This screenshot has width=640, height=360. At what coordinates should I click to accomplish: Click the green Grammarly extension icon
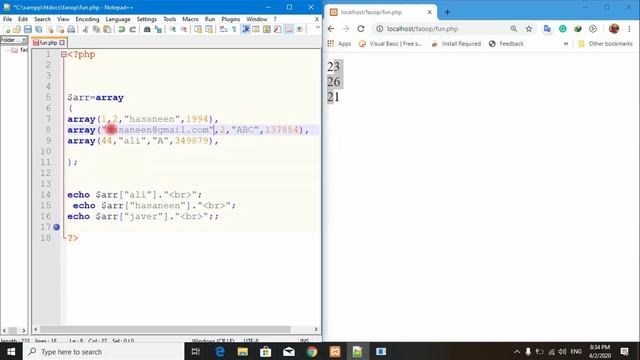coord(563,29)
